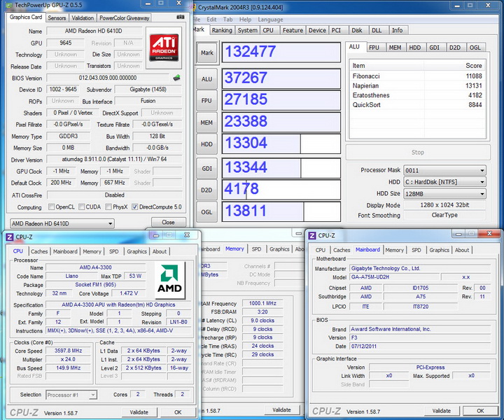Screen dimensions: 504x420
Task: Click the AMD logo in CPU-Z
Action: pos(169,280)
